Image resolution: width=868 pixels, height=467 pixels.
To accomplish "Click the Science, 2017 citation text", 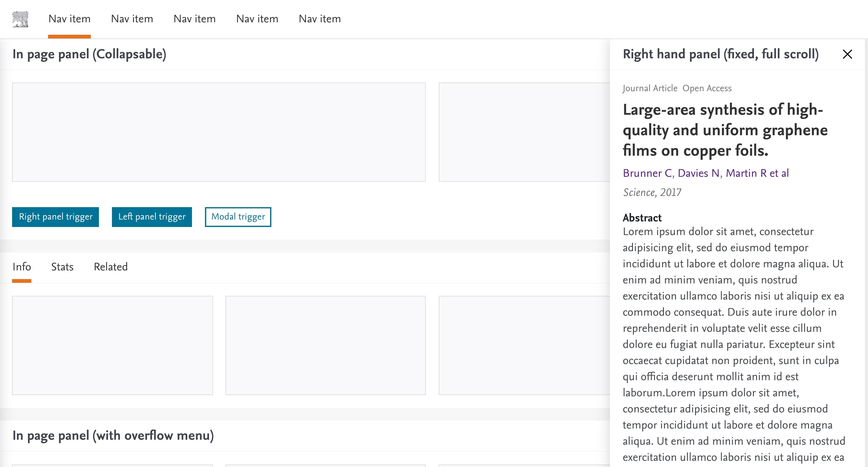I will point(652,192).
